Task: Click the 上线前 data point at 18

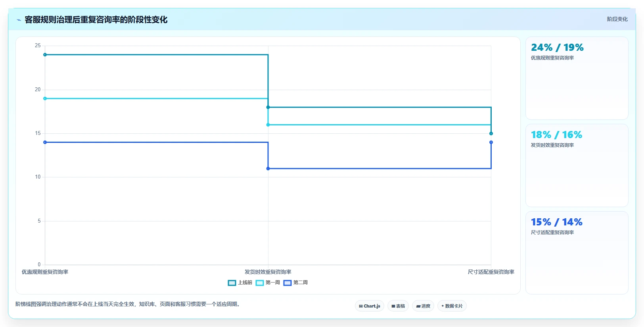Action: tap(268, 107)
